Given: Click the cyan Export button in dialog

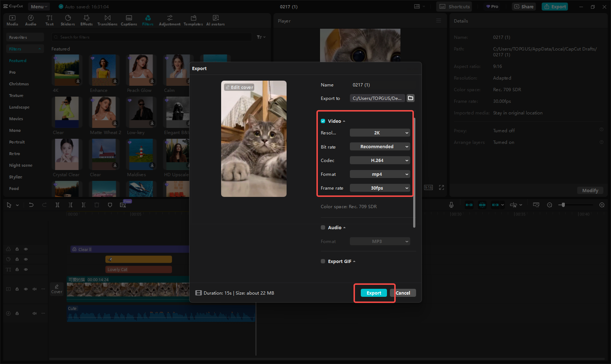Looking at the screenshot, I should [374, 293].
